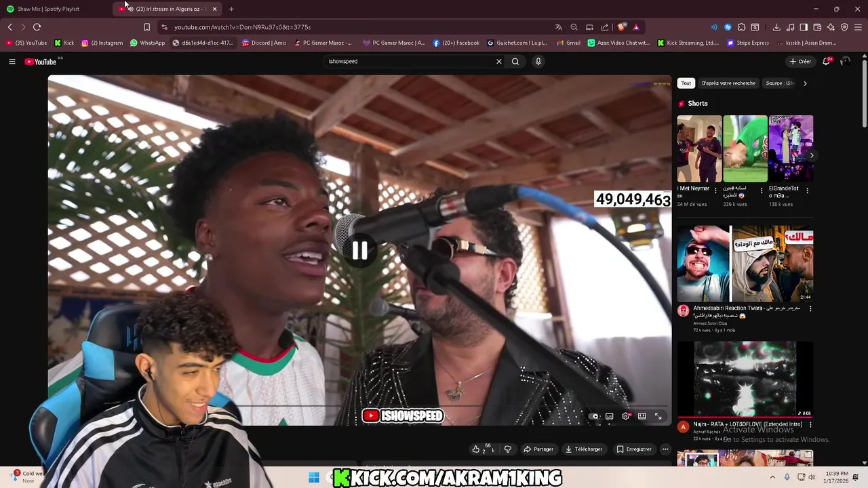
Task: Open Brave Rewards triangle icon
Action: [636, 27]
